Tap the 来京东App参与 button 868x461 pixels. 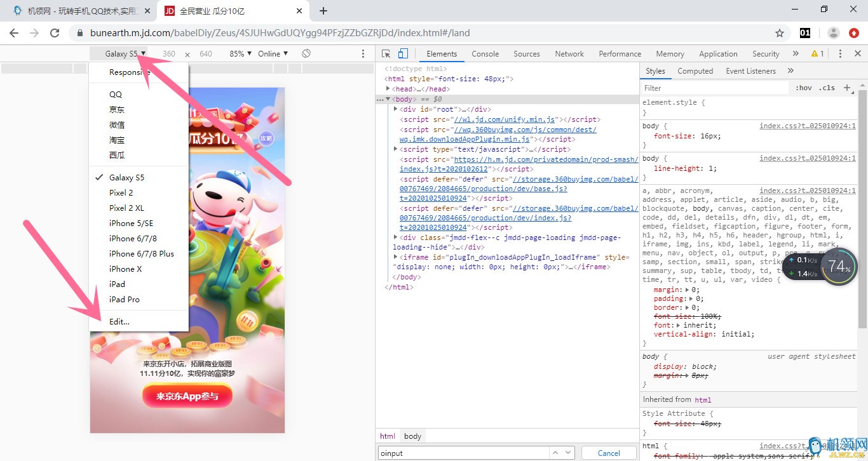187,396
